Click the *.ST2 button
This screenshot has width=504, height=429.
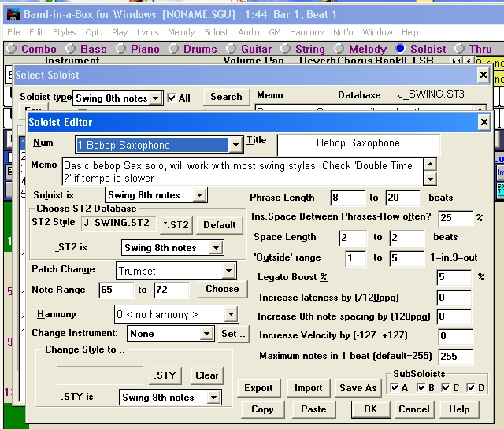pyautogui.click(x=176, y=225)
